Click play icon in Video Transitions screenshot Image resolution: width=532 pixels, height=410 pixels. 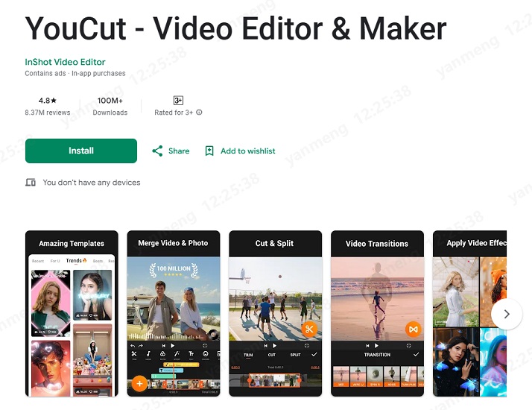pyautogui.click(x=376, y=345)
